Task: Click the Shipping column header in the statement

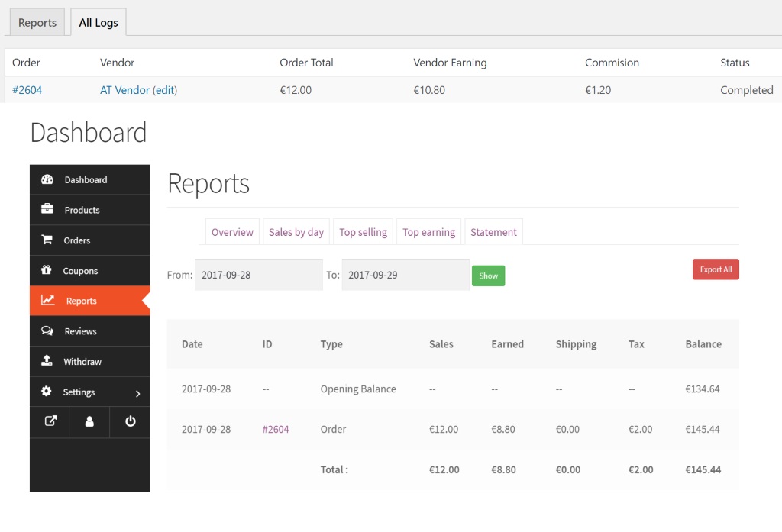Action: tap(576, 344)
